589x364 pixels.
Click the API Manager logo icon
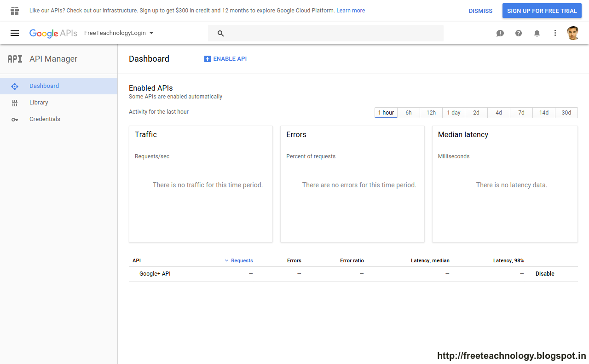tap(15, 59)
